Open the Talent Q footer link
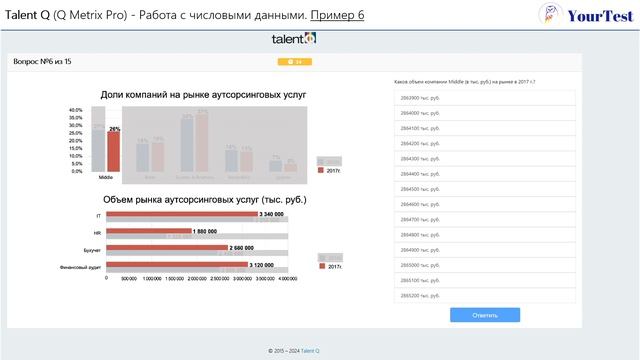 tap(310, 351)
